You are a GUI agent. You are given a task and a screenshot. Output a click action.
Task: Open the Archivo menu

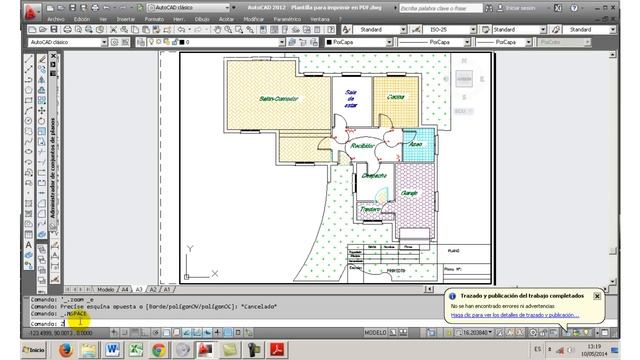point(56,19)
